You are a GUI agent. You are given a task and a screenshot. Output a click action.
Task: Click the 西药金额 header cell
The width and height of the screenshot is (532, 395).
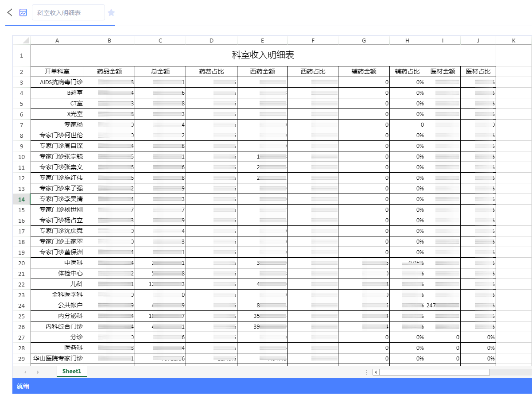[262, 71]
